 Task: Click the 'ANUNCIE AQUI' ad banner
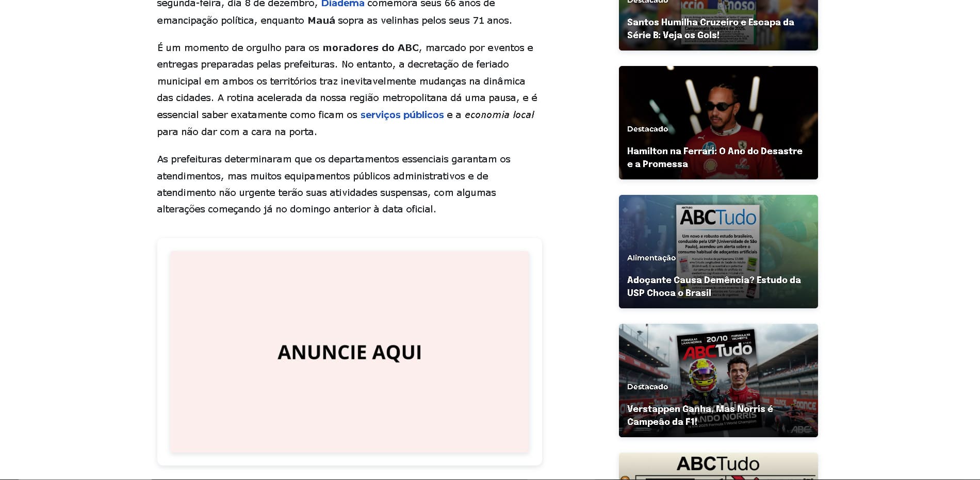[350, 352]
